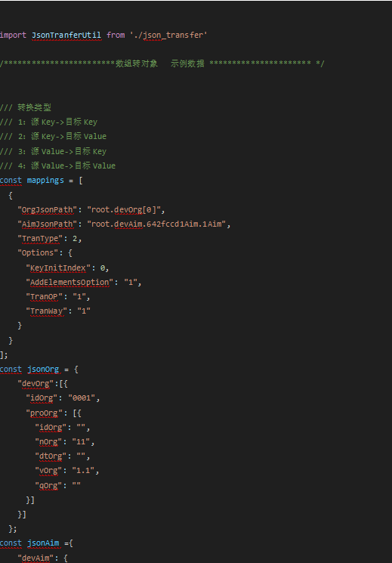392x563 pixels.
Task: Click the "Options" key
Action: 38,252
